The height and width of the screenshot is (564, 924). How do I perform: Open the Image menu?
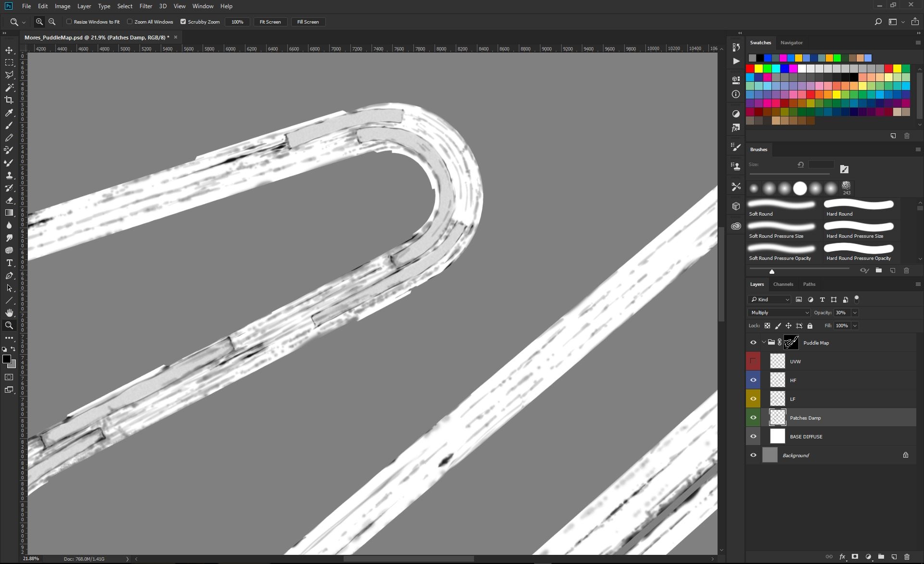tap(63, 6)
